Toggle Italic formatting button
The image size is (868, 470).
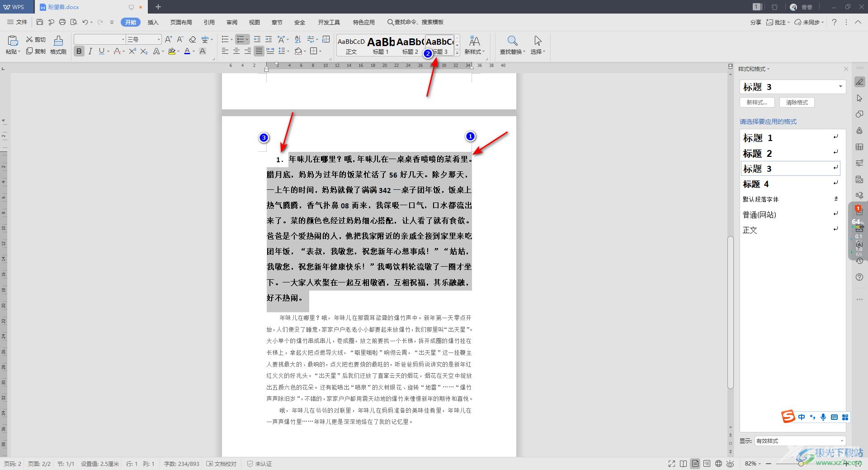tap(90, 51)
